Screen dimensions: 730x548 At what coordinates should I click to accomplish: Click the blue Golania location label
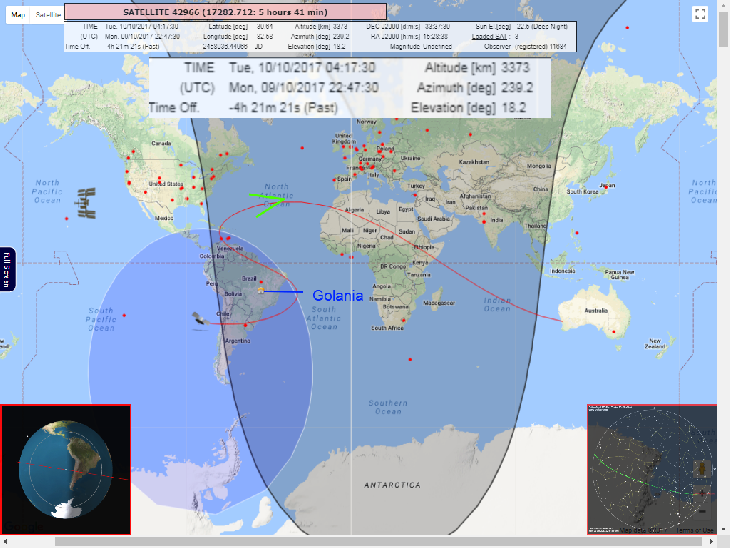(338, 296)
